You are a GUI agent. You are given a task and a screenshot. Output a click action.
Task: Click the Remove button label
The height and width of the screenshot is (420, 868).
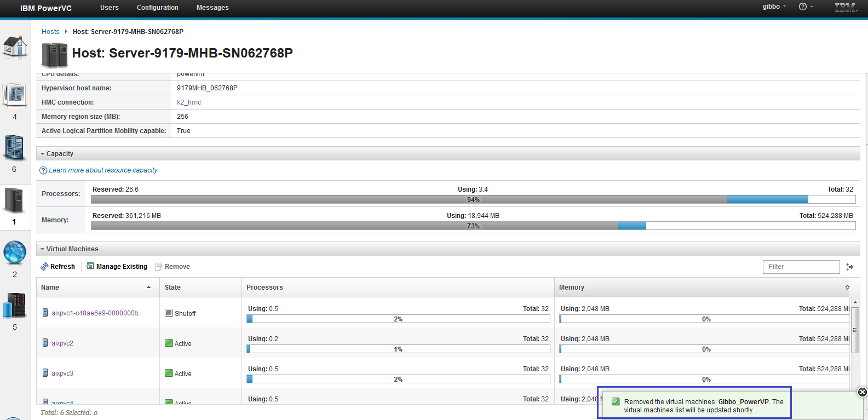[177, 267]
